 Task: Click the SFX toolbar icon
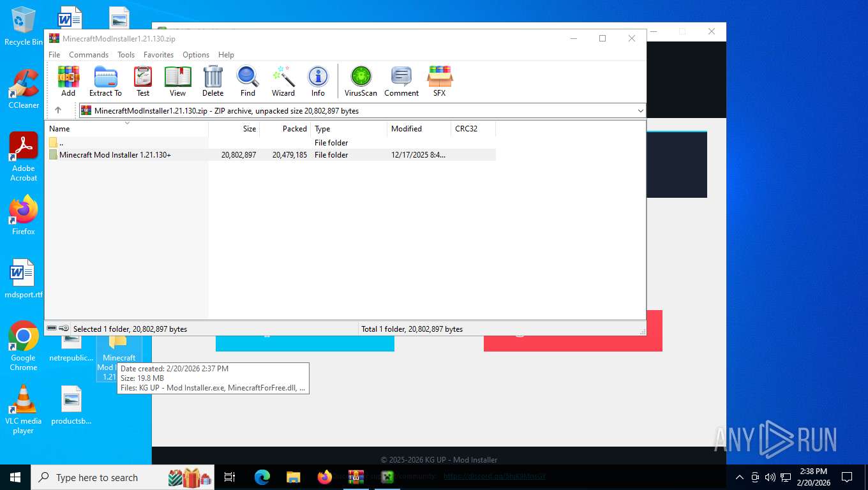(440, 81)
